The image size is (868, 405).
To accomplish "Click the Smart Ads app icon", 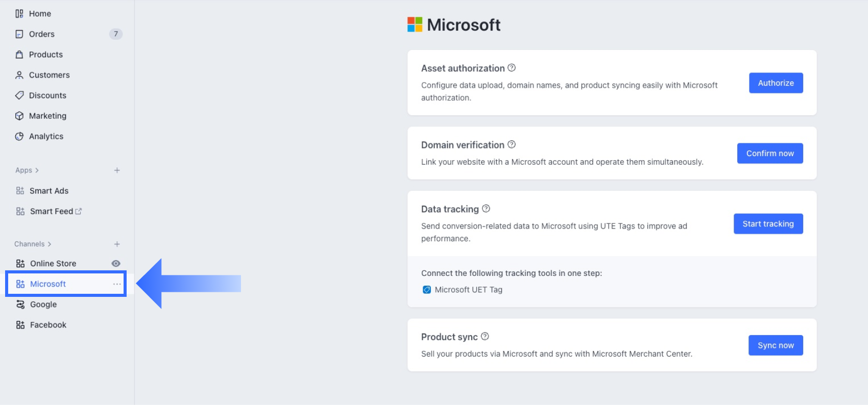I will tap(20, 191).
